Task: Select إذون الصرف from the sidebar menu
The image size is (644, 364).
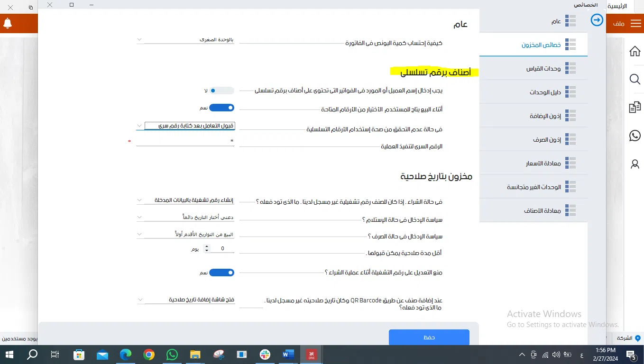Action: pos(547,139)
